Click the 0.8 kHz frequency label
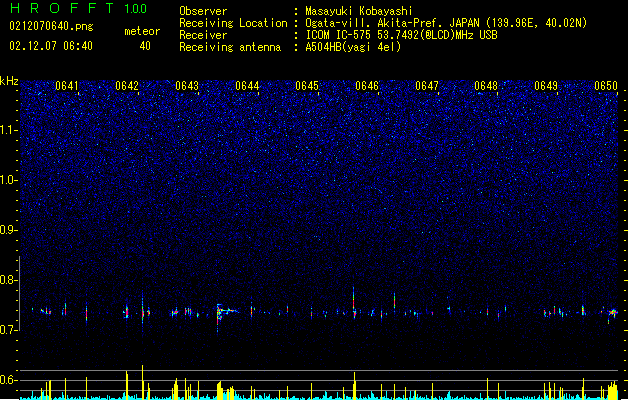The width and height of the screenshot is (629, 400). [9, 280]
